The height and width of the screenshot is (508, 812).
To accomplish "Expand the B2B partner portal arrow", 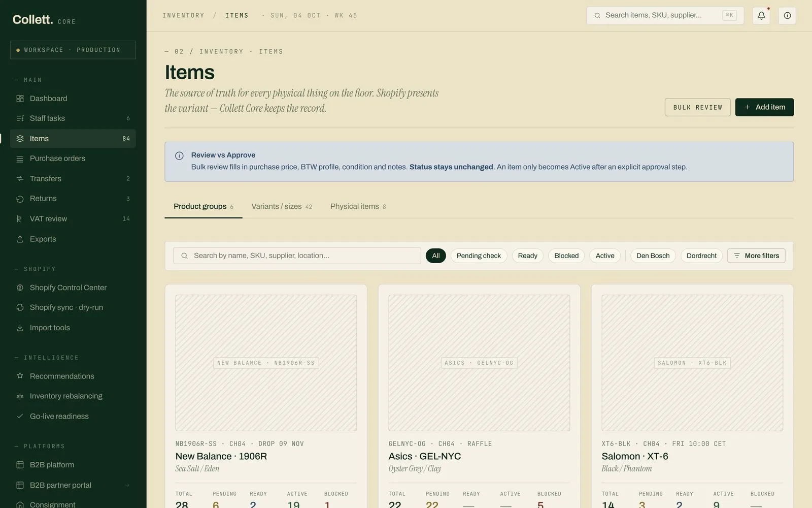I will coord(127,485).
